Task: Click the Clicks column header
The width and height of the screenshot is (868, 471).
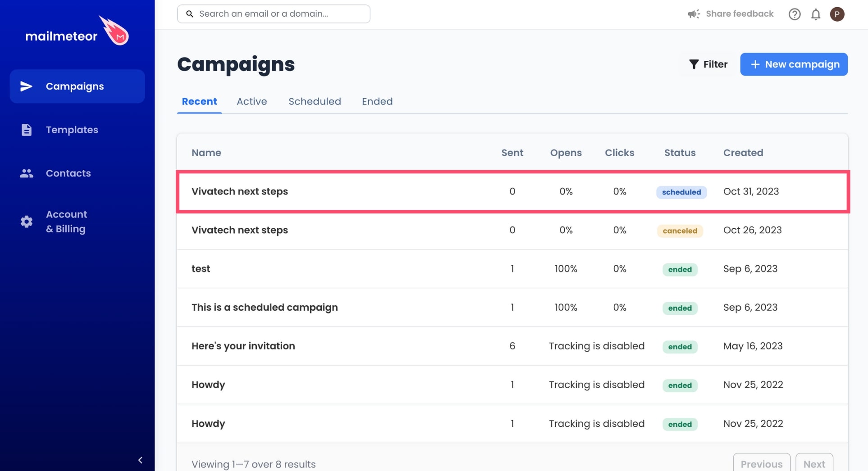Action: pyautogui.click(x=619, y=153)
